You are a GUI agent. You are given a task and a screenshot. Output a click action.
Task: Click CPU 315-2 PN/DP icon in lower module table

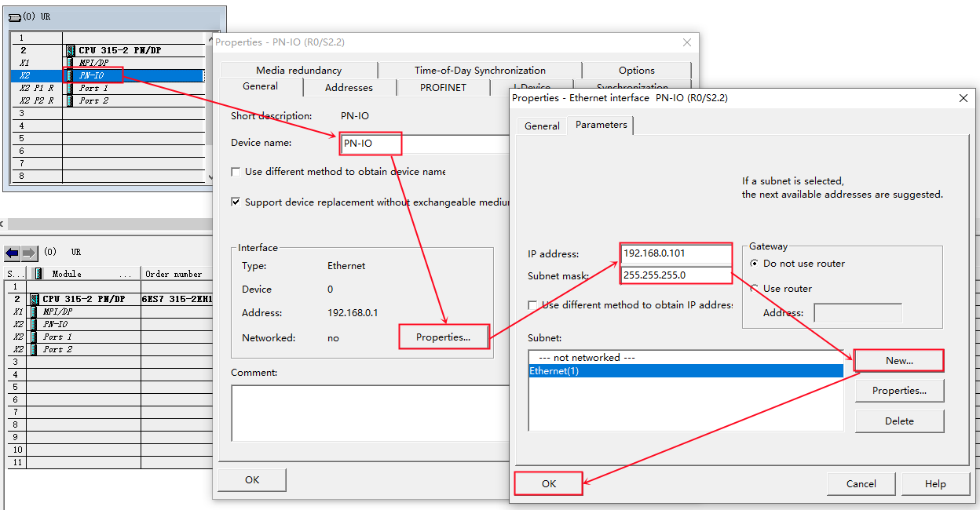pos(34,299)
